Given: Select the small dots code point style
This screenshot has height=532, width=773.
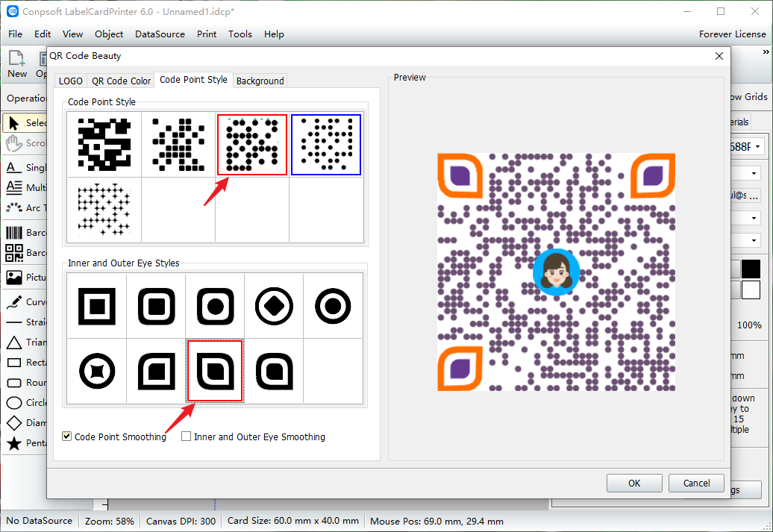Looking at the screenshot, I should [326, 145].
